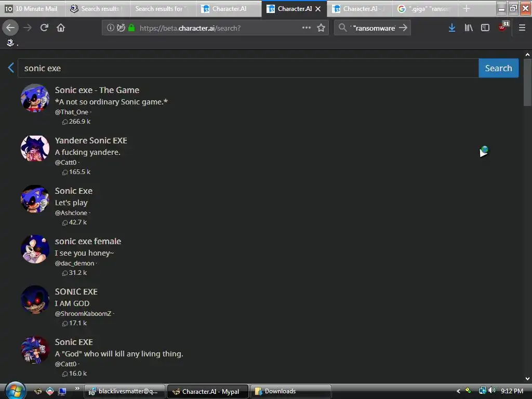Click the Character.AI - Mypal taskbar button
The width and height of the screenshot is (532, 399).
pyautogui.click(x=208, y=391)
